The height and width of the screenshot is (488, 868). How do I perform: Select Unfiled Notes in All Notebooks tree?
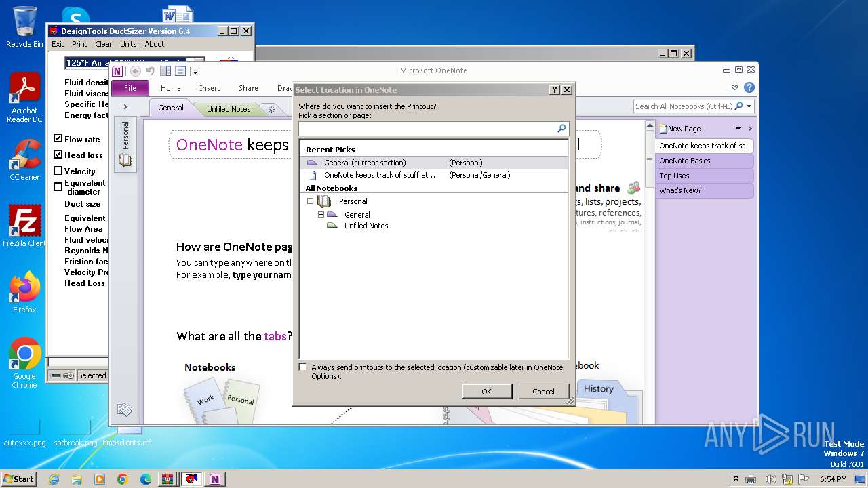point(366,226)
